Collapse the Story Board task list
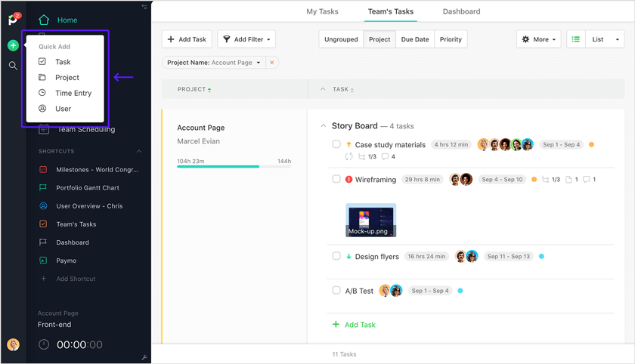This screenshot has height=364, width=635. (324, 126)
